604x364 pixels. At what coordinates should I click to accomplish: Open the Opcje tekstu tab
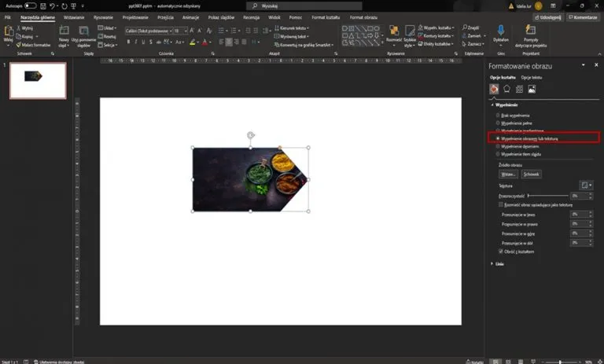pos(532,78)
